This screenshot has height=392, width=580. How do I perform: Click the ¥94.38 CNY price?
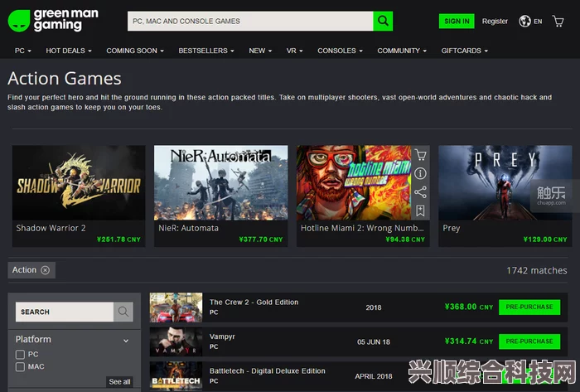[x=405, y=240]
